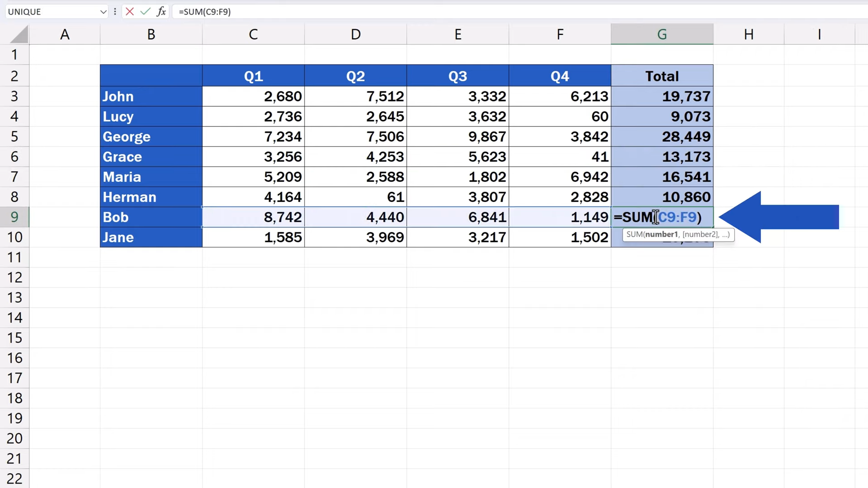Click the Total header cell
Screen dimensions: 868x488
pyautogui.click(x=661, y=75)
